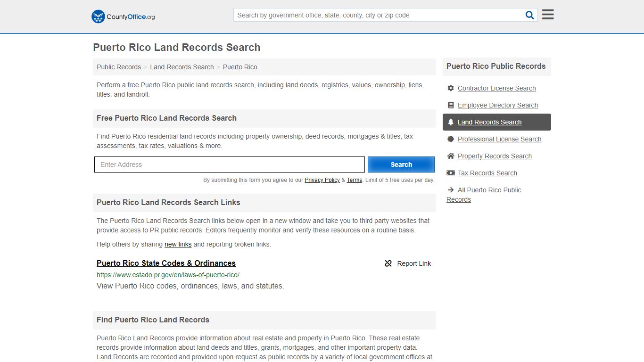Open the Terms link
Viewport: 644px width, 362px height.
[x=355, y=180]
